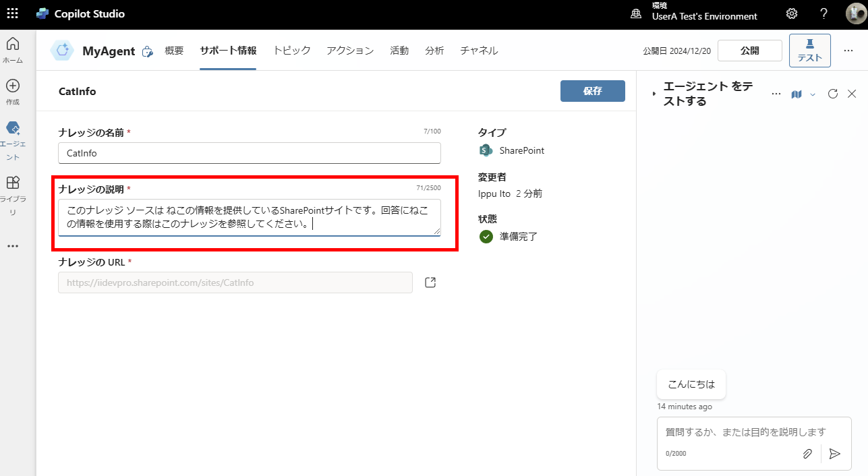Go to Home in left sidebar

click(x=12, y=50)
